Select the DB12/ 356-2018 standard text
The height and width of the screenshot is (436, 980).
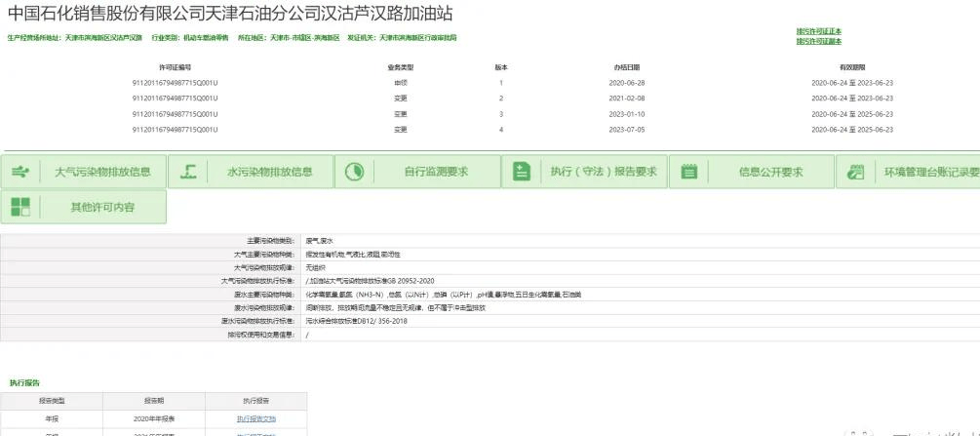(x=356, y=322)
